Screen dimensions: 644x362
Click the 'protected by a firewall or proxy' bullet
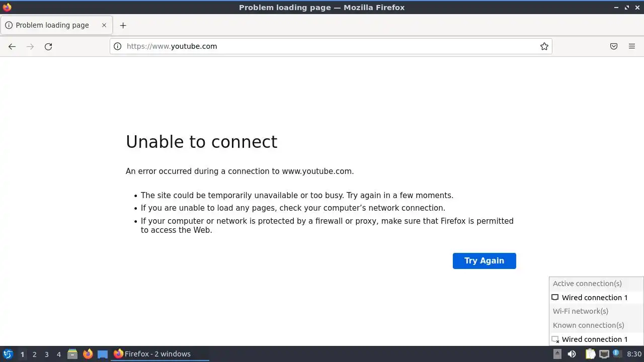327,225
